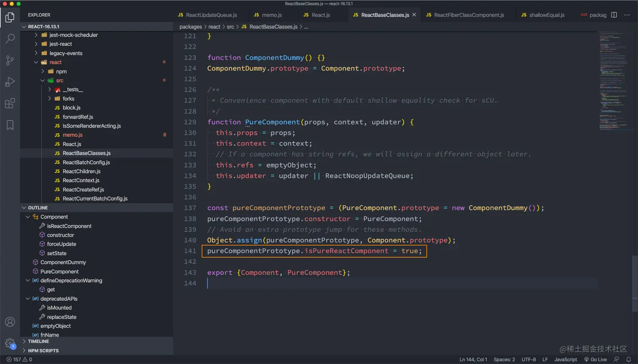The height and width of the screenshot is (364, 638).
Task: Click the errors and warnings status indicator
Action: (19, 359)
